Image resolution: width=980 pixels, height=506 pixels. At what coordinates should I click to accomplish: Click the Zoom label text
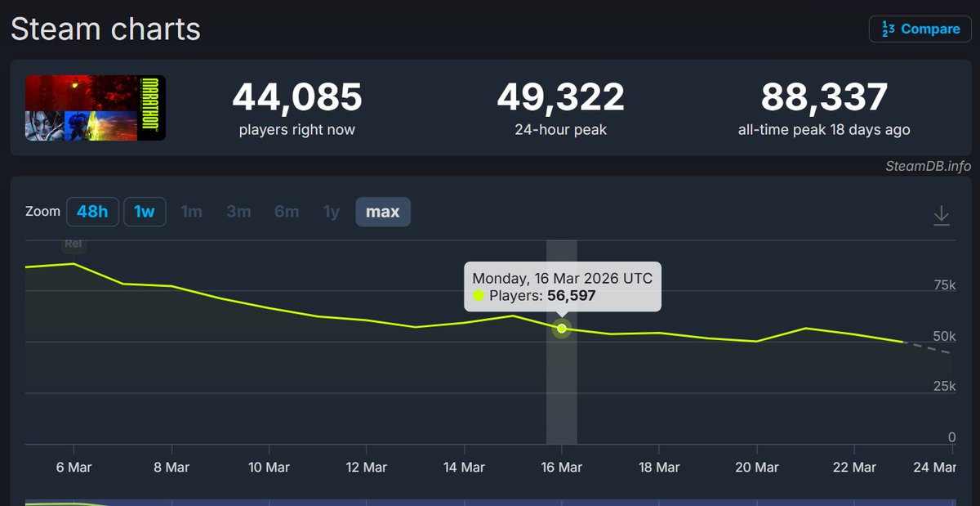tap(42, 212)
